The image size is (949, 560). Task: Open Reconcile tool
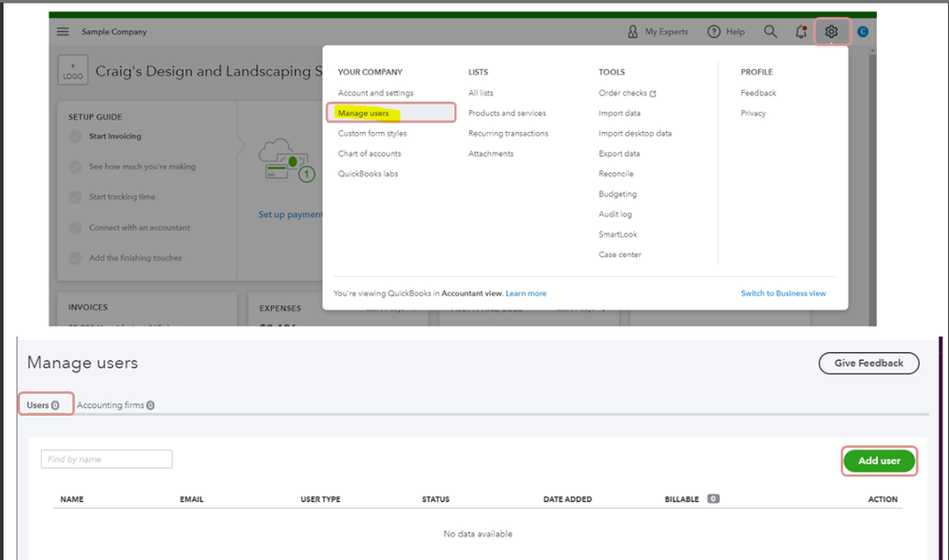coord(617,174)
